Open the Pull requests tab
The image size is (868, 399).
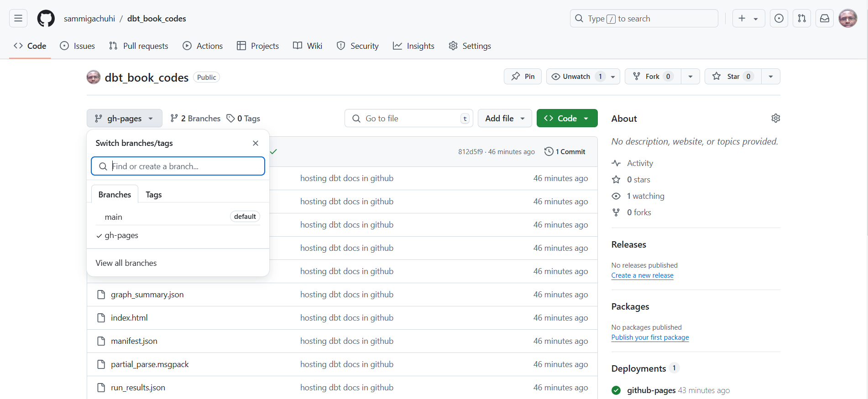[139, 46]
